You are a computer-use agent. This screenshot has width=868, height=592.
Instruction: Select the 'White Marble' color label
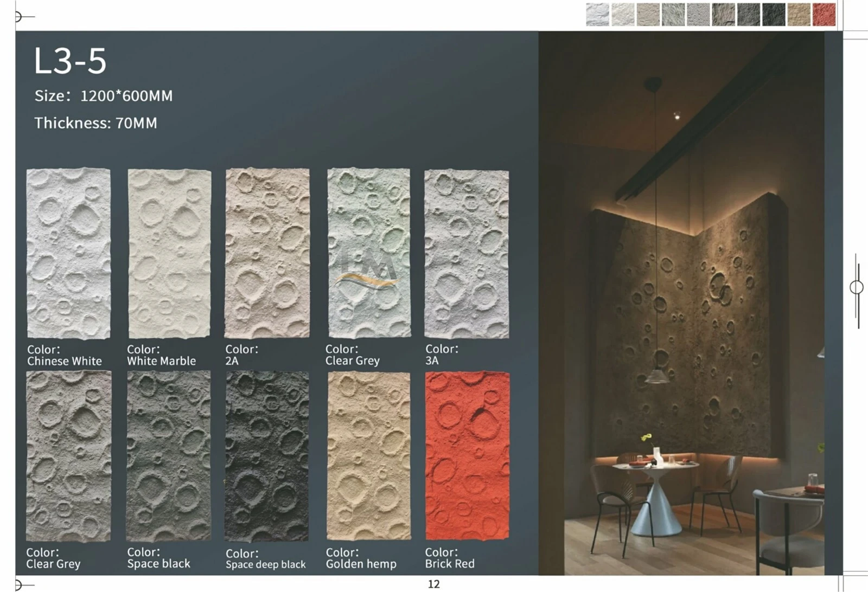pyautogui.click(x=161, y=361)
